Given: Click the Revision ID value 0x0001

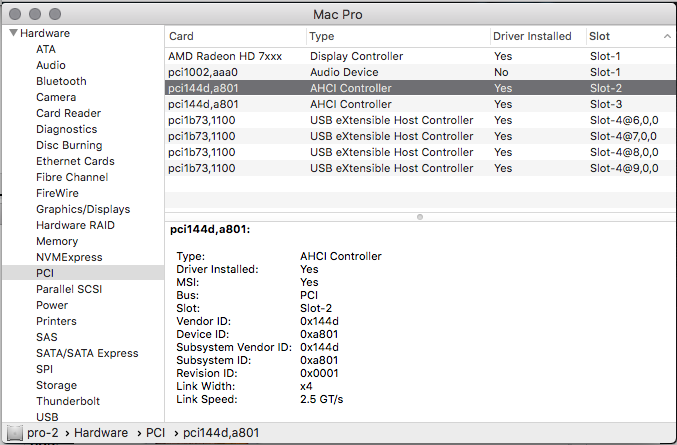Looking at the screenshot, I should click(319, 373).
